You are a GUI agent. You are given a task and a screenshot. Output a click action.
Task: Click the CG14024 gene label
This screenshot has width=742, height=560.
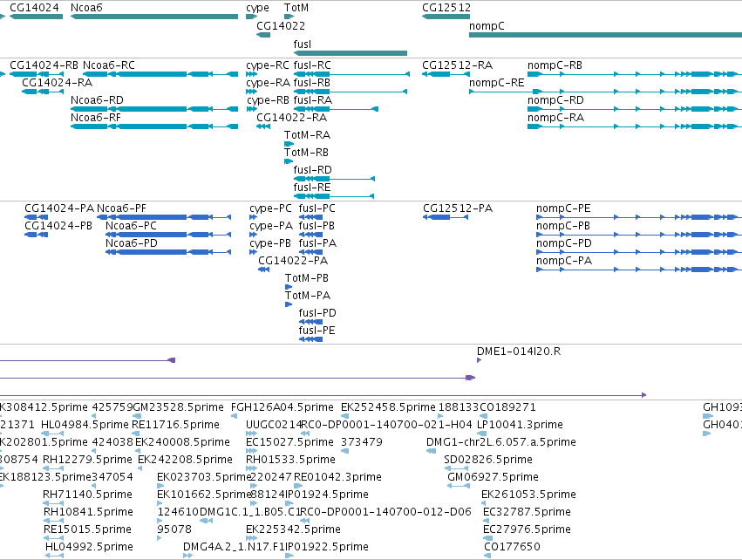[x=34, y=8]
